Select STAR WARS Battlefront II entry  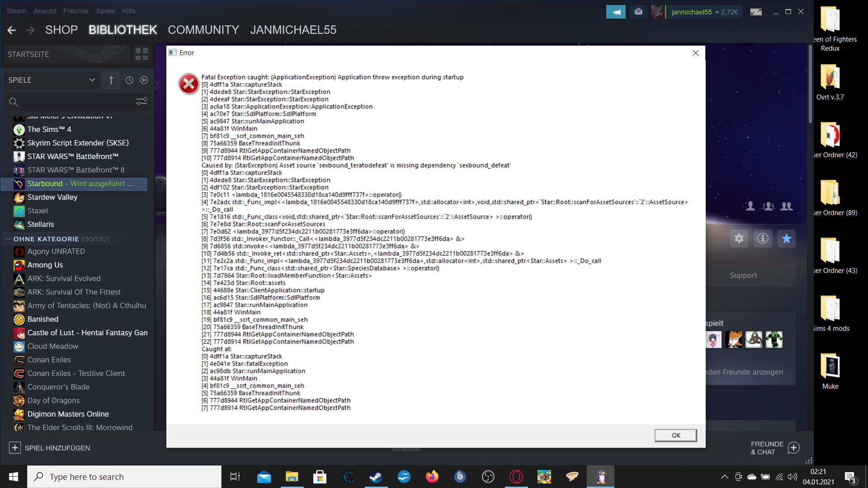tap(75, 170)
